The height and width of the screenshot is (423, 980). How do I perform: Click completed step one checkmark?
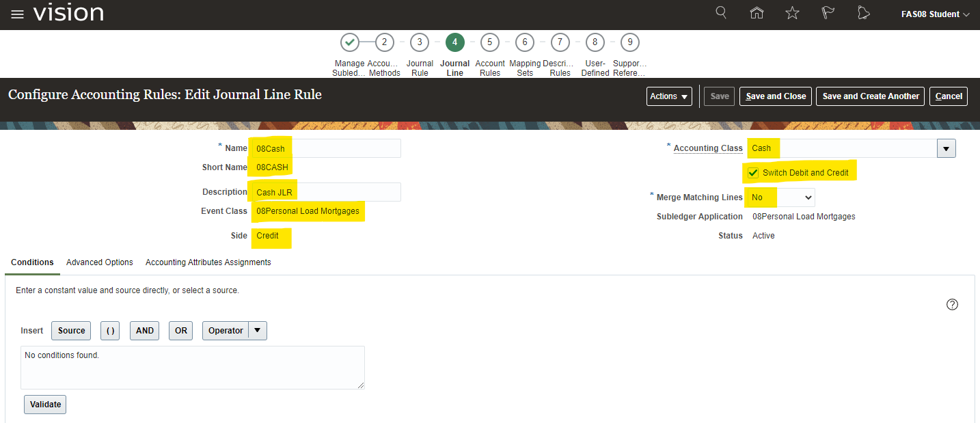349,42
